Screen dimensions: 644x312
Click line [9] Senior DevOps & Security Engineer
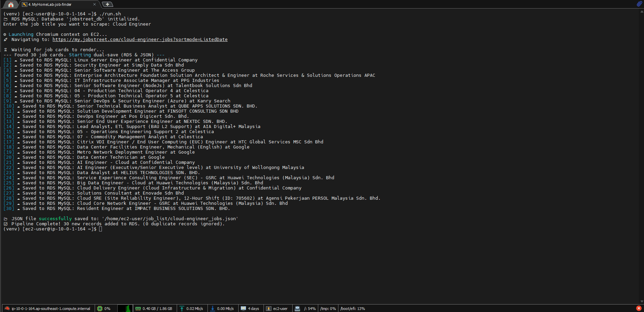pos(117,101)
